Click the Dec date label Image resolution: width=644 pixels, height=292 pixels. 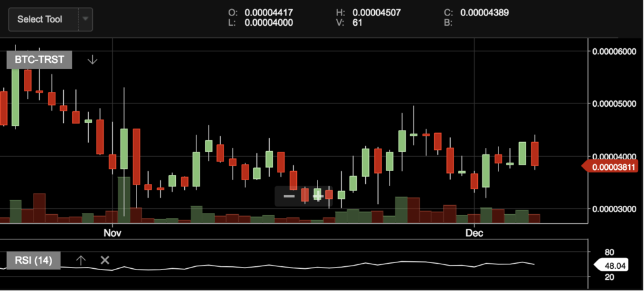[x=474, y=233]
